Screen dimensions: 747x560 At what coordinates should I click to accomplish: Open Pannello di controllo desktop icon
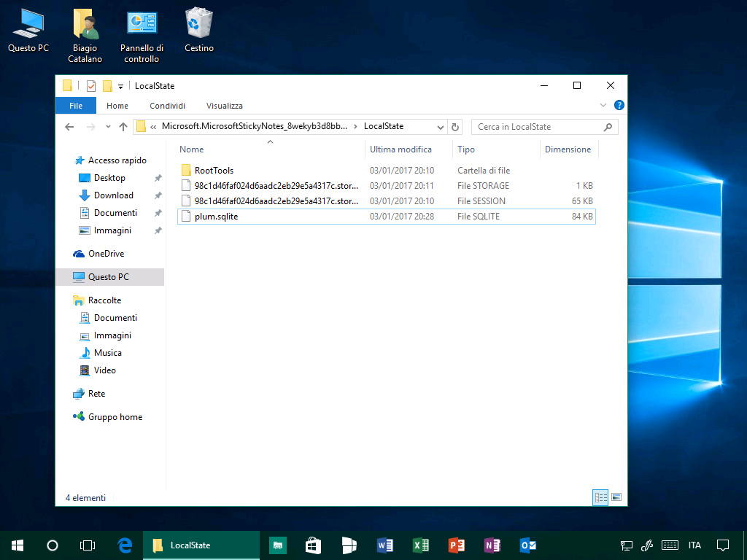tap(142, 34)
